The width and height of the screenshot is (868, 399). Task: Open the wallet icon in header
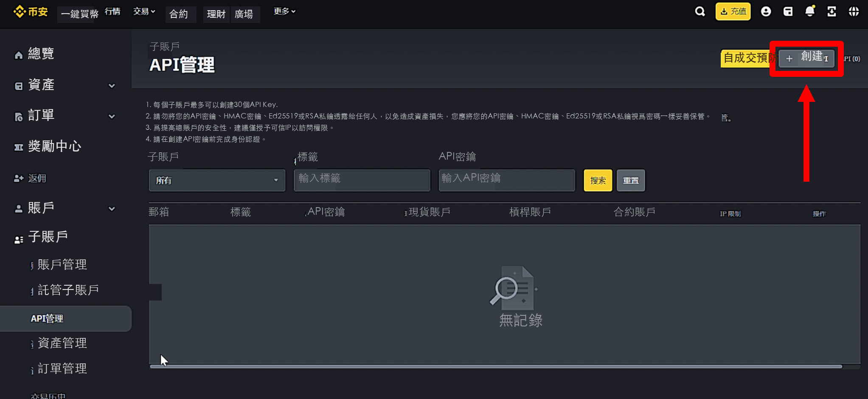788,11
